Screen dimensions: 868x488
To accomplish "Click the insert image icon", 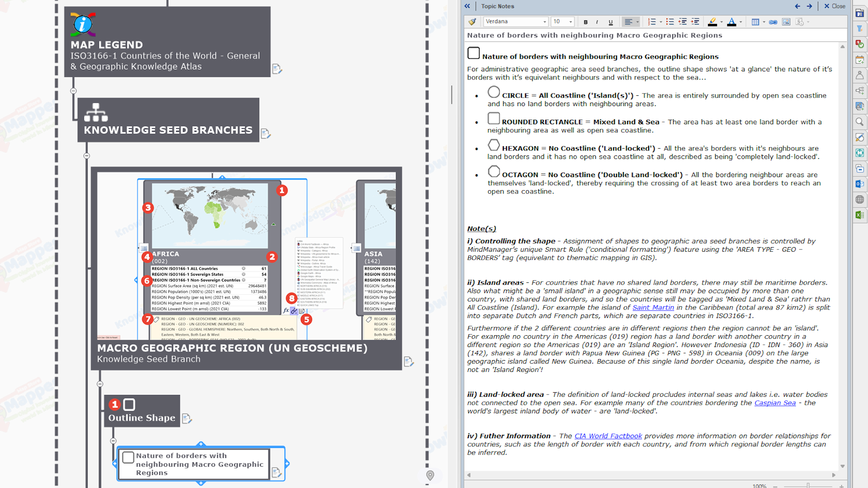I will [786, 22].
